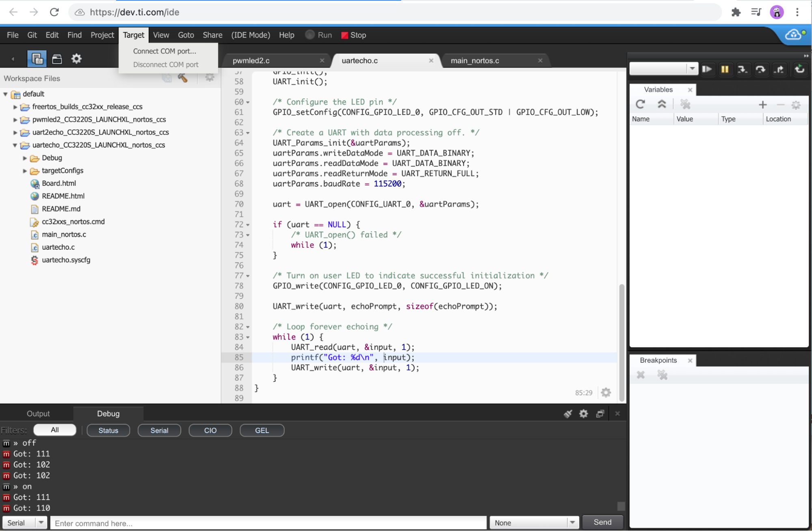Image resolution: width=812 pixels, height=531 pixels.
Task: Click the Step Over debug icon
Action: coord(760,69)
